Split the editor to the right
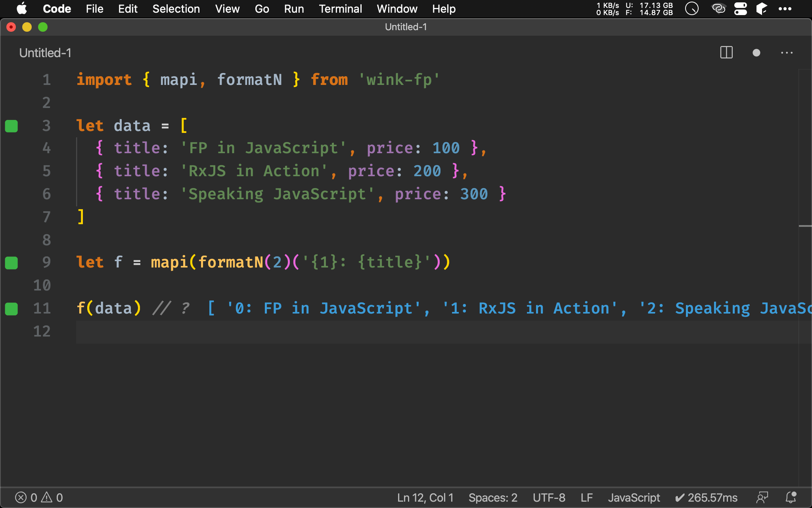 (726, 52)
